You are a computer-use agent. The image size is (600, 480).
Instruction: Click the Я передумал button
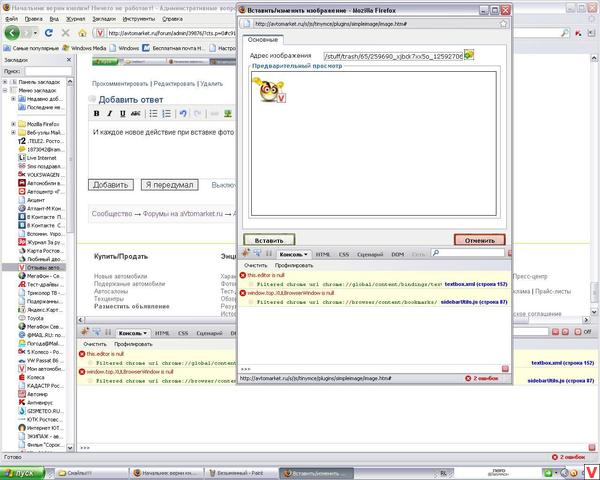170,185
